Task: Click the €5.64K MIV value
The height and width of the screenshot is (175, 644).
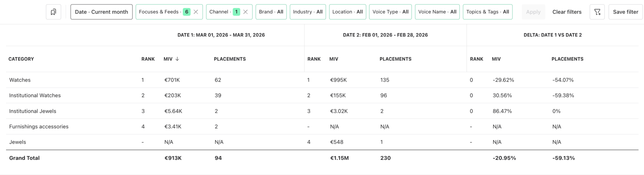Action: coord(173,111)
